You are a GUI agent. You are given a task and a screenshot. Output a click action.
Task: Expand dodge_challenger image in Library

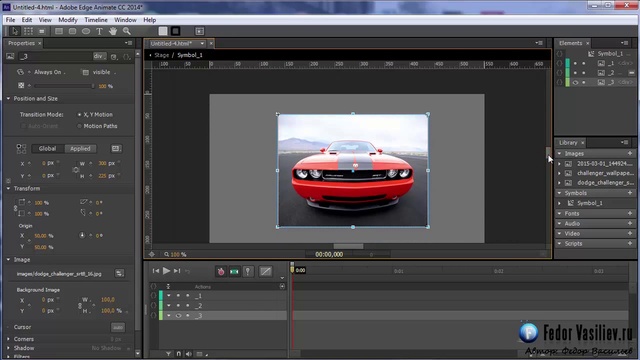560,183
